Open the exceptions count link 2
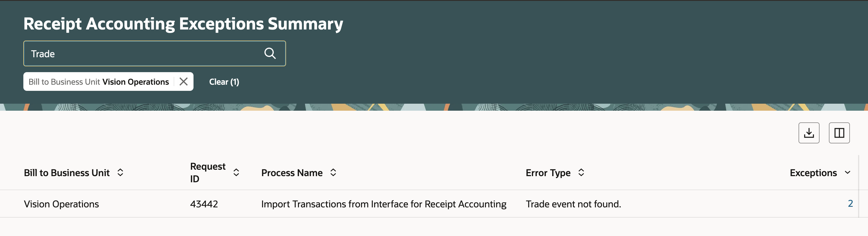The image size is (868, 236). click(850, 204)
